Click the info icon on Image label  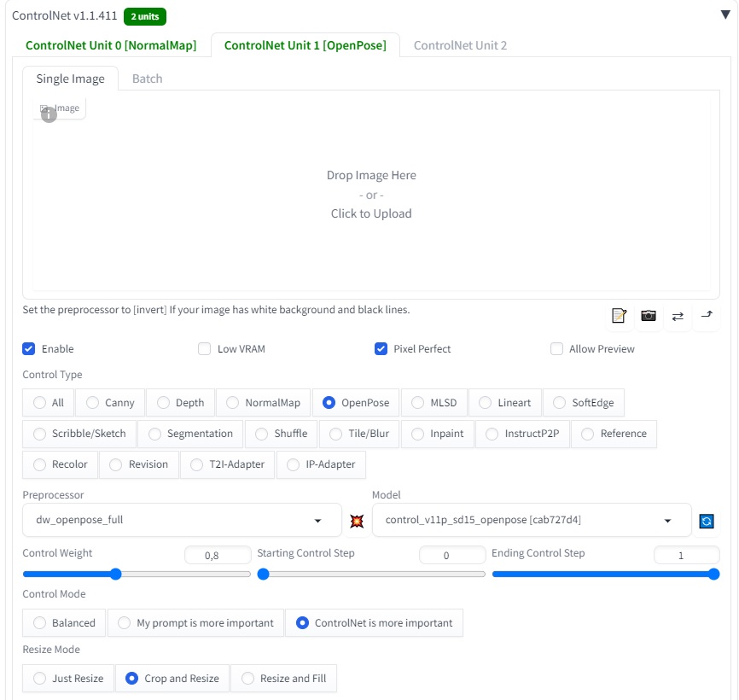[x=49, y=114]
